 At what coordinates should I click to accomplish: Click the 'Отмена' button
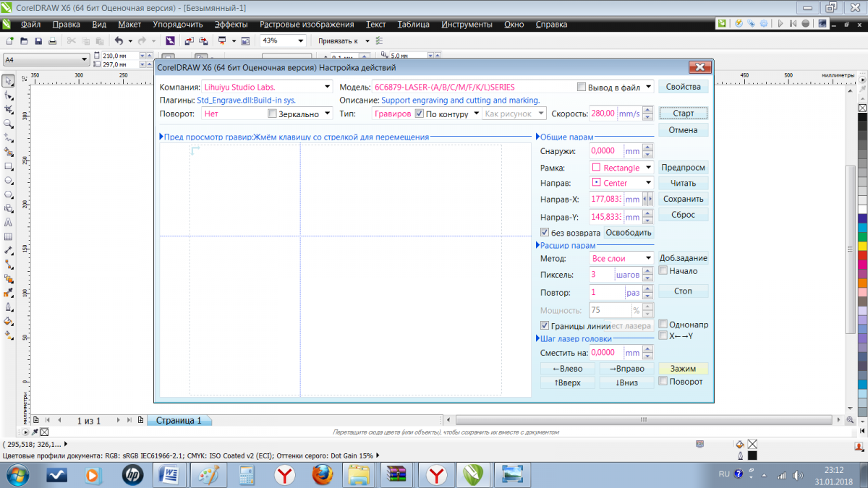tap(683, 131)
